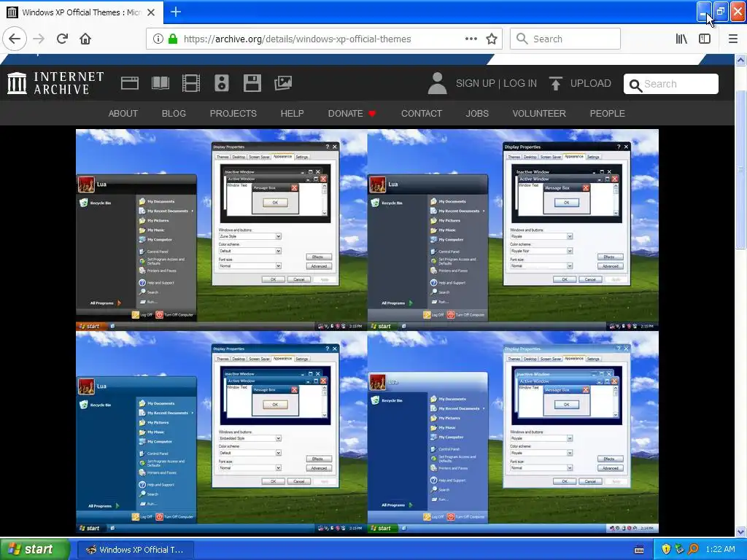
Task: Click the tray magnifier icon
Action: [693, 549]
